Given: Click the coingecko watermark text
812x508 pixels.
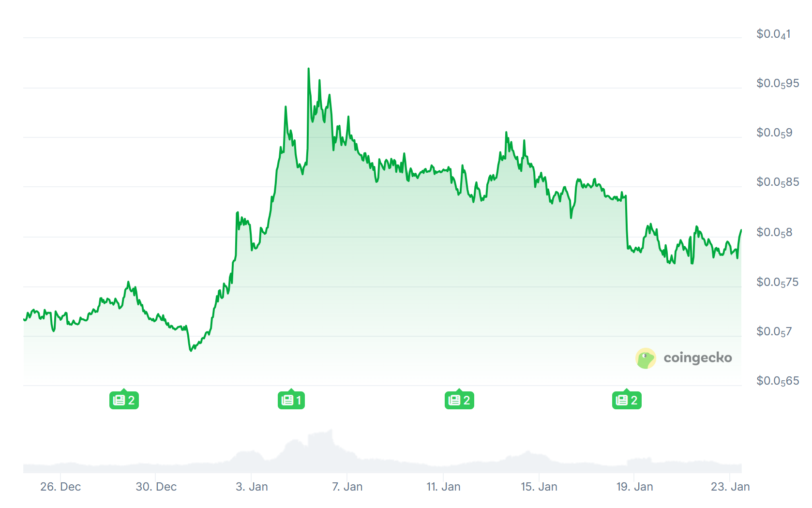Looking at the screenshot, I should click(697, 358).
